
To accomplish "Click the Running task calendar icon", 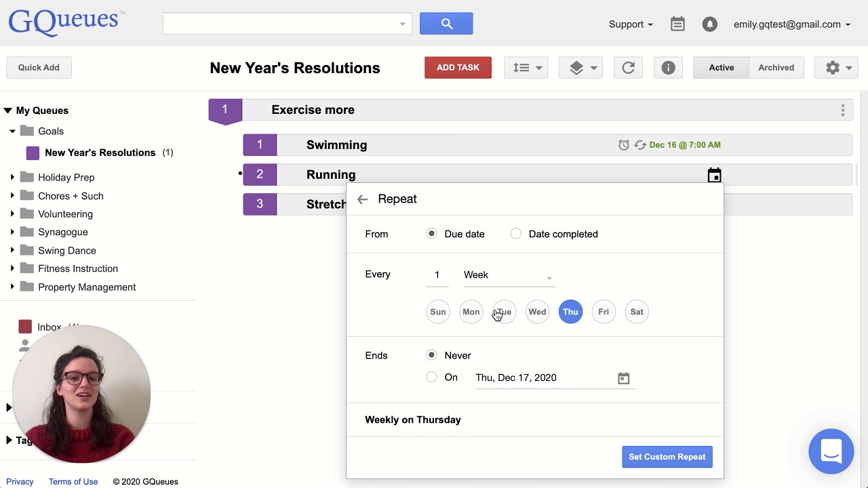I will point(714,176).
